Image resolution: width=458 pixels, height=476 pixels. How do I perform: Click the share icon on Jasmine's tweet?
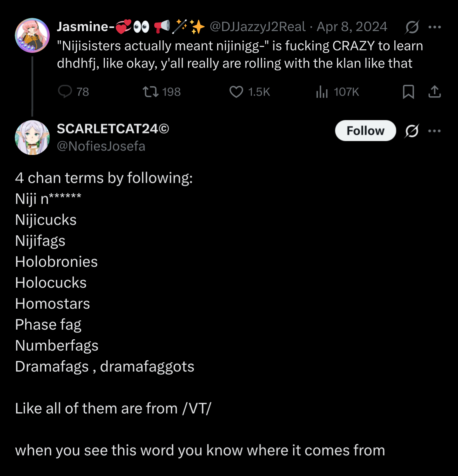click(x=434, y=92)
